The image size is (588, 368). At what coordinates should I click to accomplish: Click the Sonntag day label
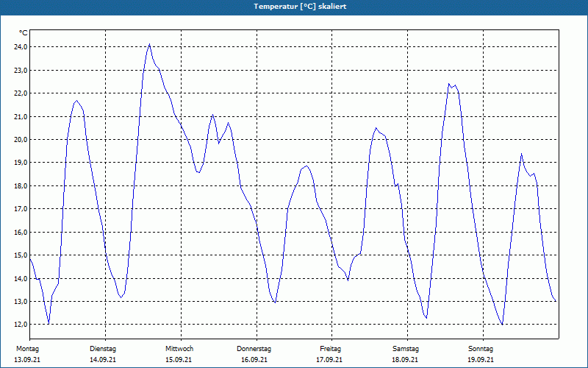(481, 349)
